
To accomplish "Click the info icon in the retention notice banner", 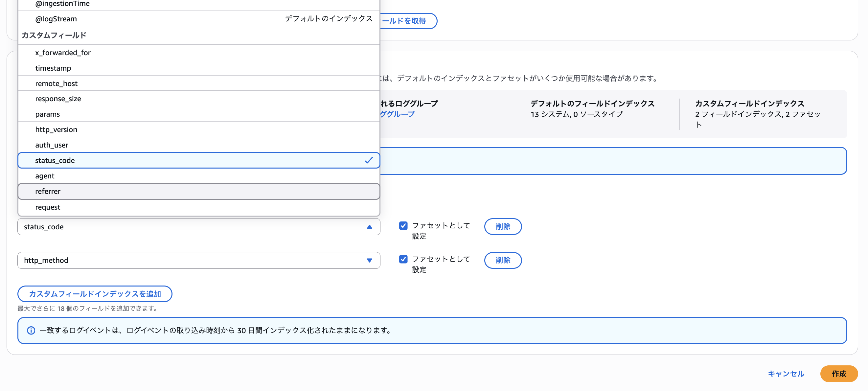I will tap(31, 330).
